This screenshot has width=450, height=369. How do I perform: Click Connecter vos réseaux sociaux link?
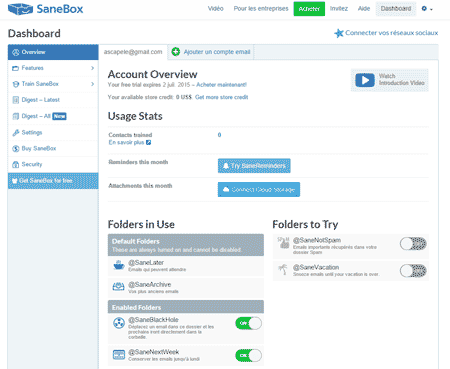(x=392, y=33)
